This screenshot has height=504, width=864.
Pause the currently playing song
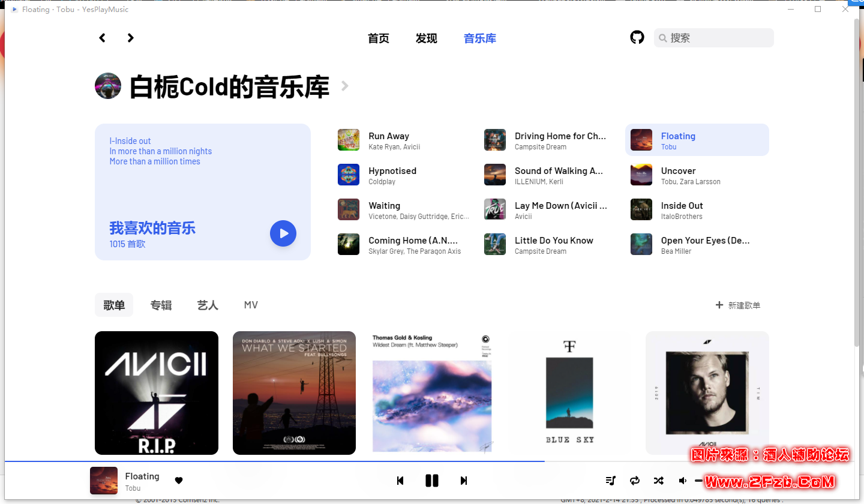click(432, 480)
